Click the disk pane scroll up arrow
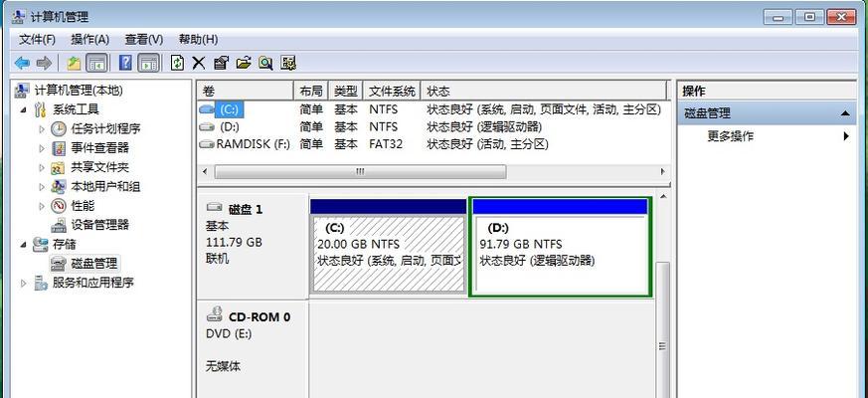 [x=662, y=197]
